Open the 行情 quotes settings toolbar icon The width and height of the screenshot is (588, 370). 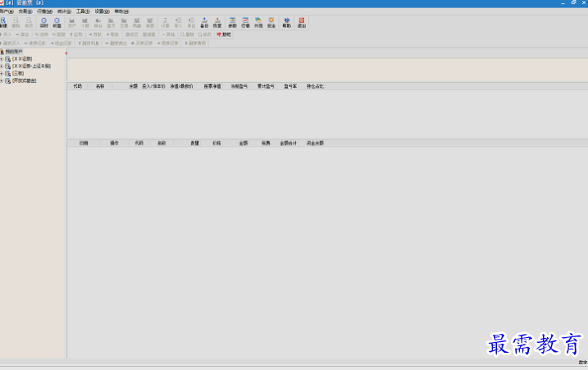245,22
